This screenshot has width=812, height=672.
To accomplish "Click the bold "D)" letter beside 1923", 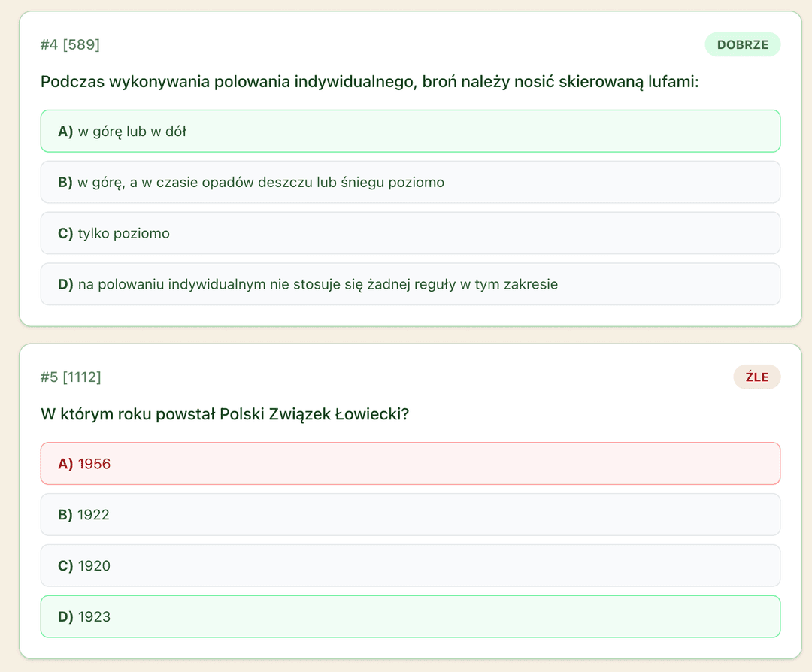I will point(65,617).
